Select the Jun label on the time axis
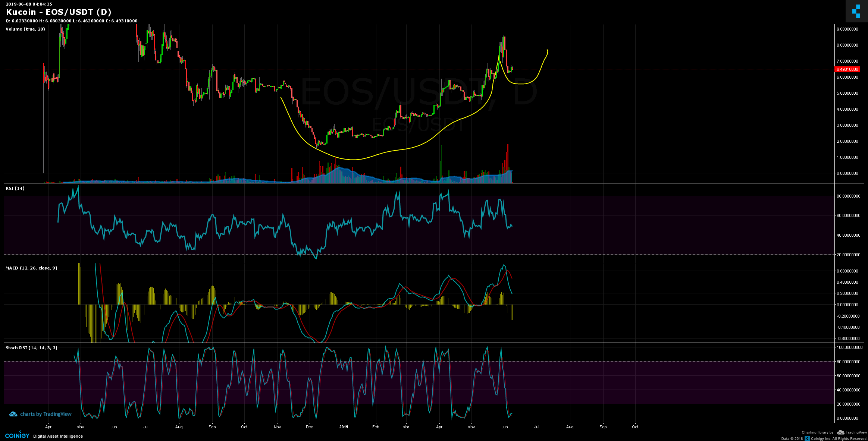The height and width of the screenshot is (441, 868). click(505, 427)
